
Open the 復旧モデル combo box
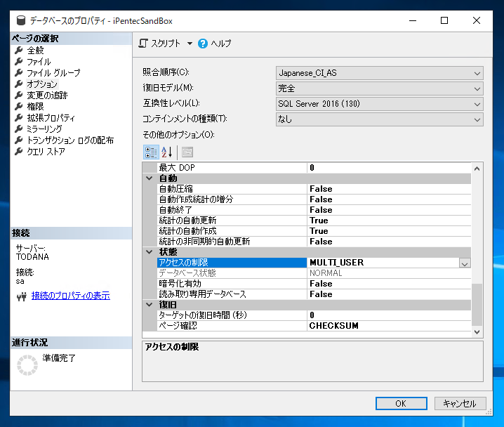pos(379,88)
